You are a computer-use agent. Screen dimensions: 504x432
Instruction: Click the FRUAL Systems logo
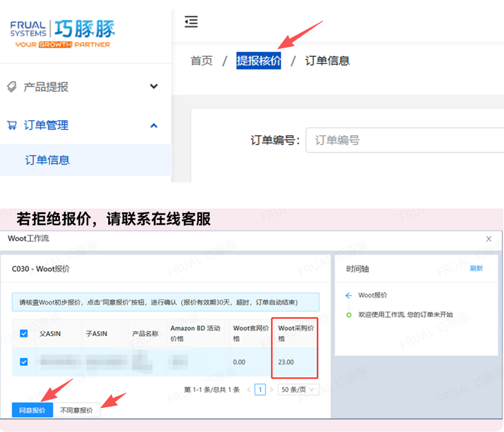[62, 33]
